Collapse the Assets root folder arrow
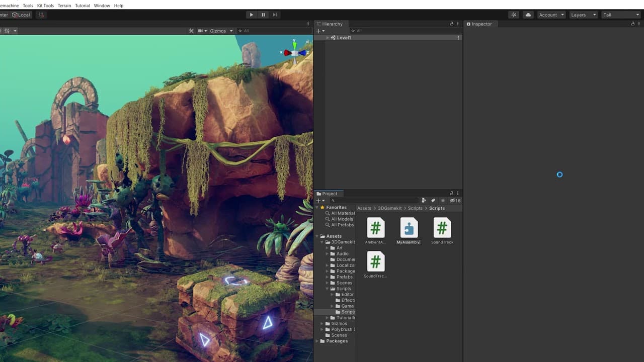644x362 pixels. (317, 236)
